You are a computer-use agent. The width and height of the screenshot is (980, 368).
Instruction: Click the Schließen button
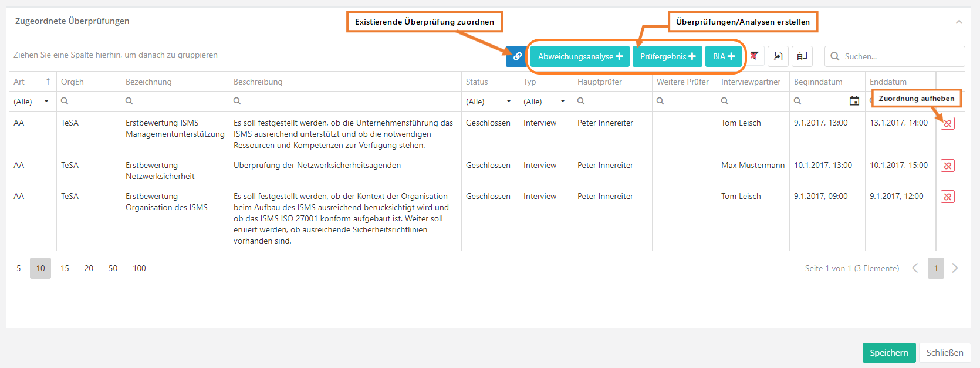click(944, 353)
